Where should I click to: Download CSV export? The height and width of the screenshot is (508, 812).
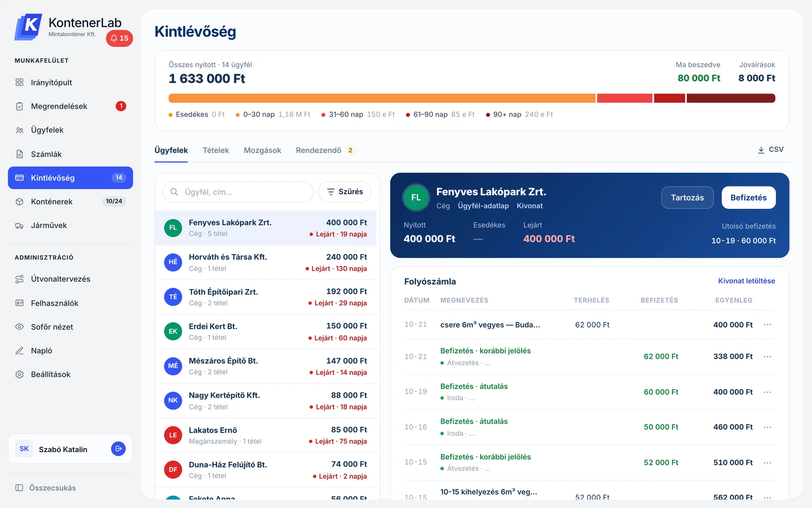pos(770,150)
